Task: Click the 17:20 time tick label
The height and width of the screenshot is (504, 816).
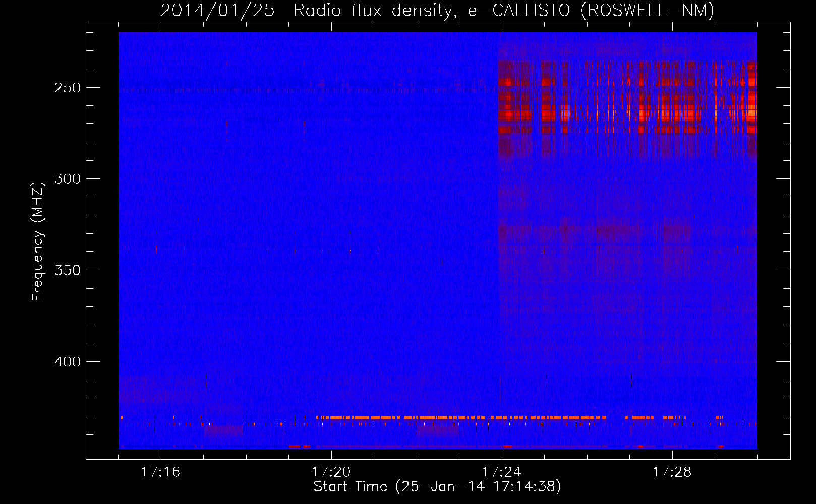Action: point(331,472)
